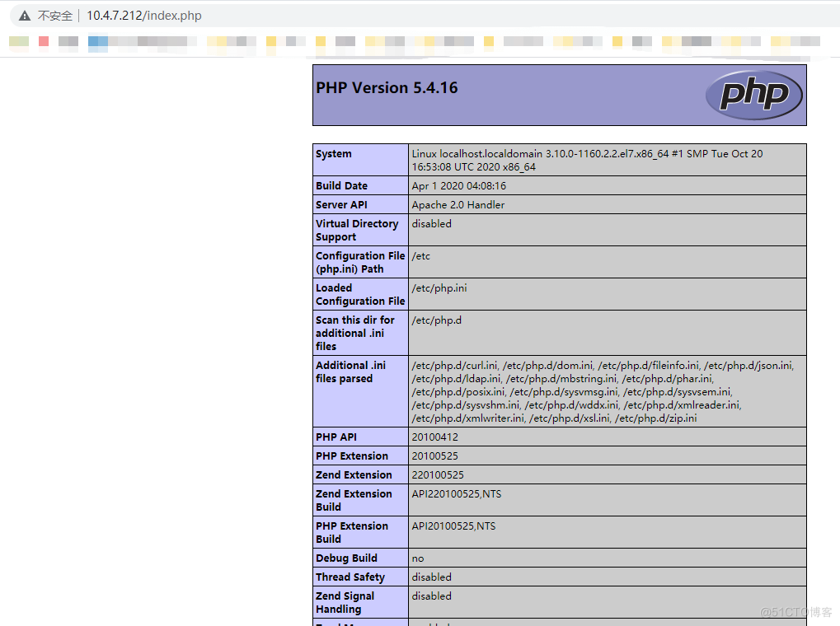The height and width of the screenshot is (626, 840).
Task: Click the '/etc/php.ini' value
Action: click(x=439, y=288)
